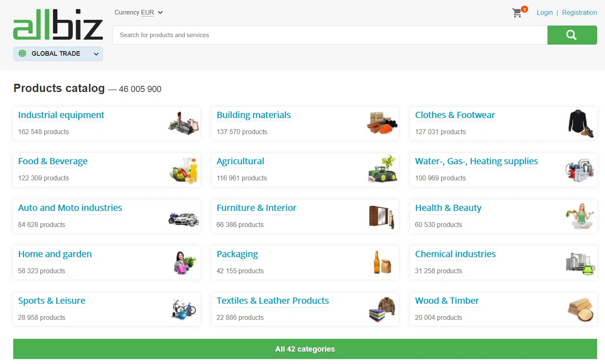The image size is (605, 364).
Task: Browse the Food & Beverage category
Action: coord(53,161)
